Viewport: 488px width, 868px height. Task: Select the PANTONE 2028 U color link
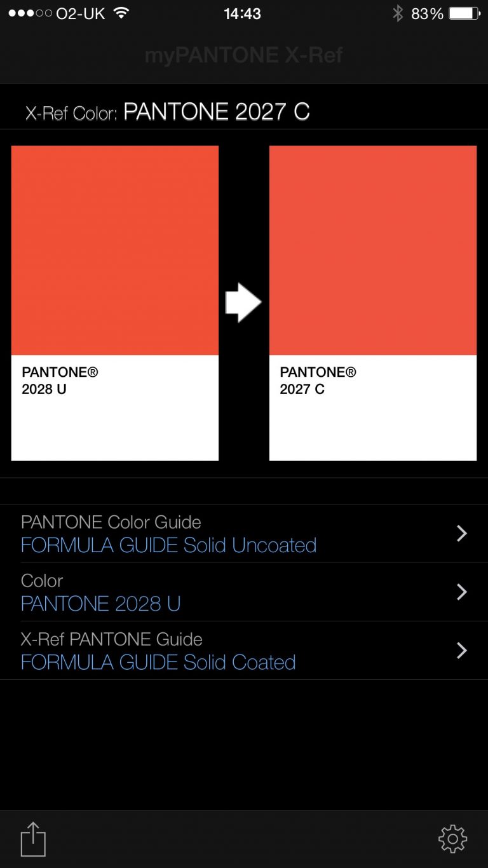(101, 604)
